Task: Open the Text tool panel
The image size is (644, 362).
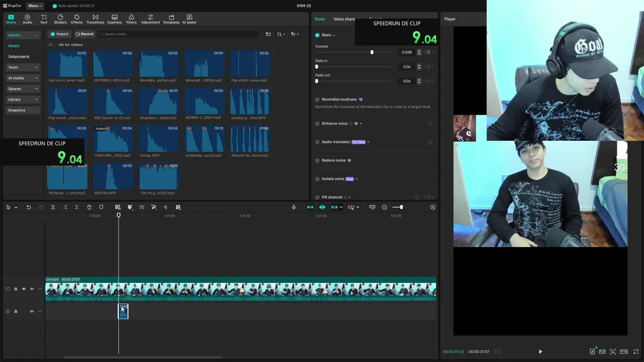Action: click(x=44, y=19)
